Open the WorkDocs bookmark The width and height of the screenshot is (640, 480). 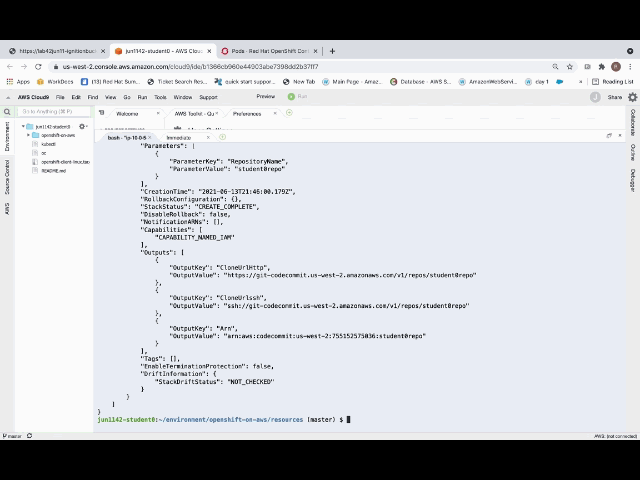tap(55, 82)
